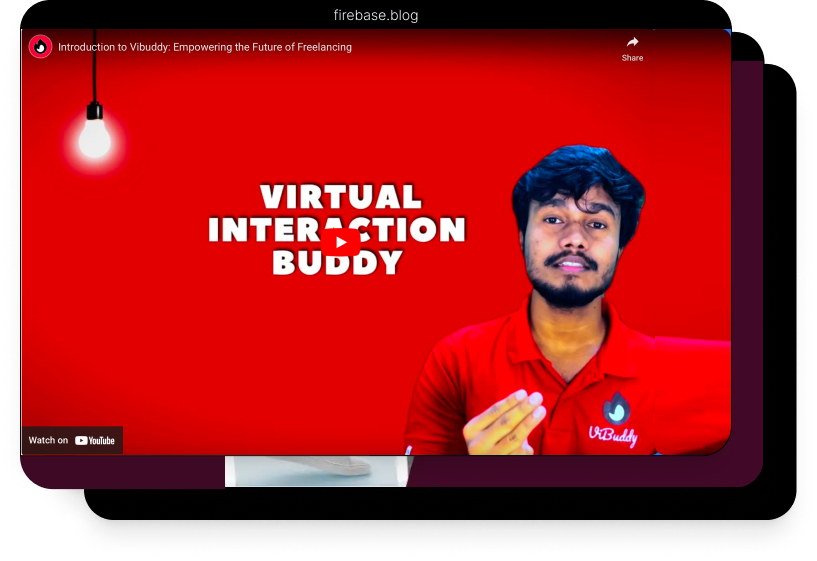
Task: Play the Vibuddy introduction video
Action: coord(340,242)
